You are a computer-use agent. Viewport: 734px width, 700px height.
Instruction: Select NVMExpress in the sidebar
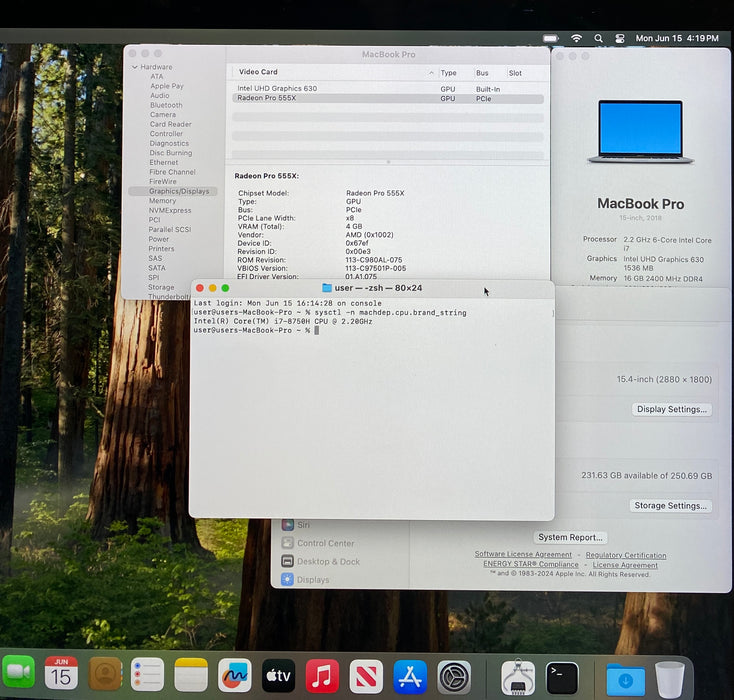170,211
